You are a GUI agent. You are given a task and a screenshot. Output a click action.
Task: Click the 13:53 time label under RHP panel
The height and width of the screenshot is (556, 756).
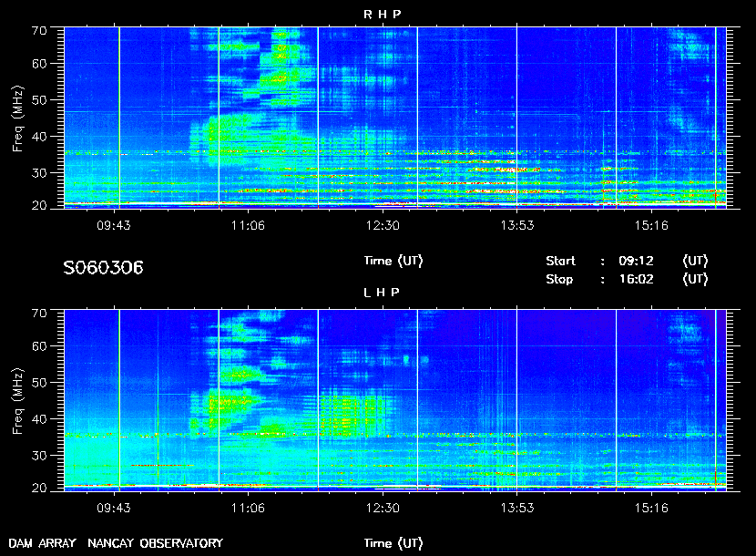coord(516,225)
